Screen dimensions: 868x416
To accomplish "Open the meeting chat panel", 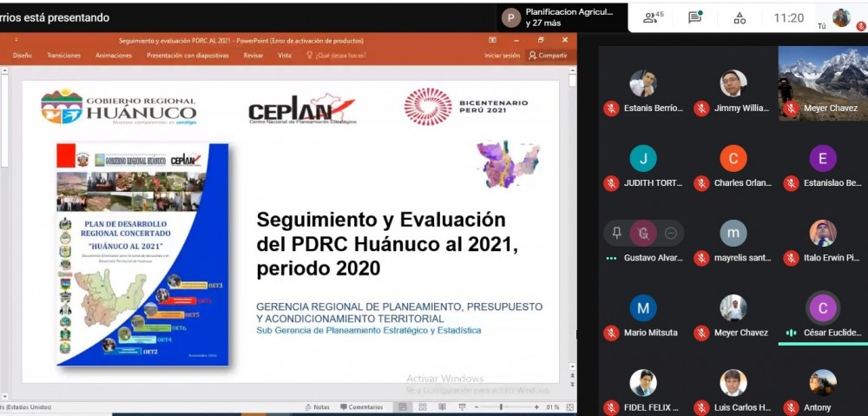I will 694,17.
